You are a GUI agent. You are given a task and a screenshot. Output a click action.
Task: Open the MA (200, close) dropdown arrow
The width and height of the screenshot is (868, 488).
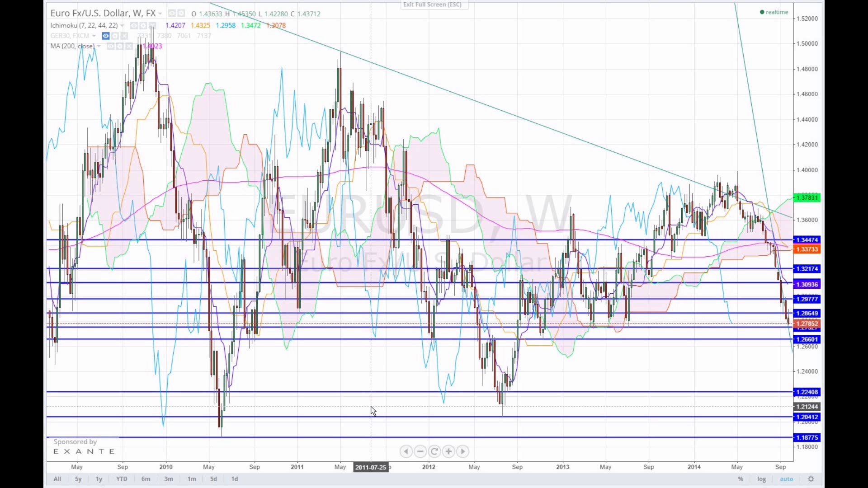pyautogui.click(x=99, y=47)
